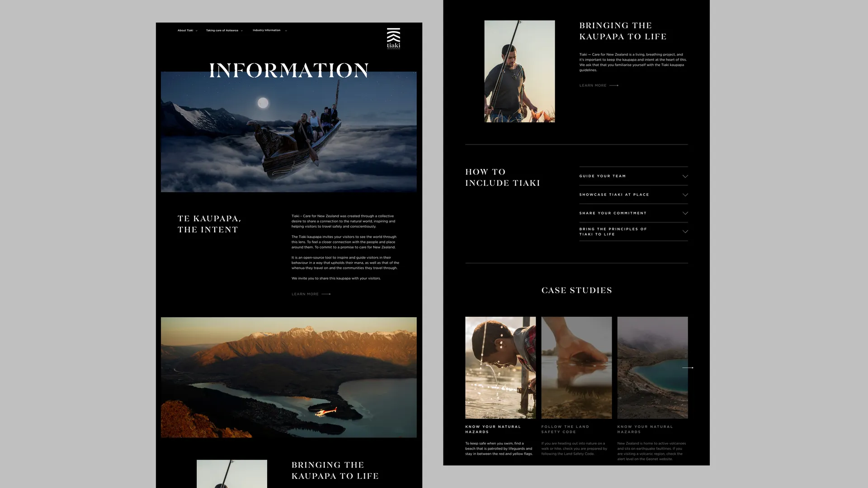Viewport: 868px width, 488px height.
Task: Click first Know Your Natural Hazards title
Action: [493, 429]
